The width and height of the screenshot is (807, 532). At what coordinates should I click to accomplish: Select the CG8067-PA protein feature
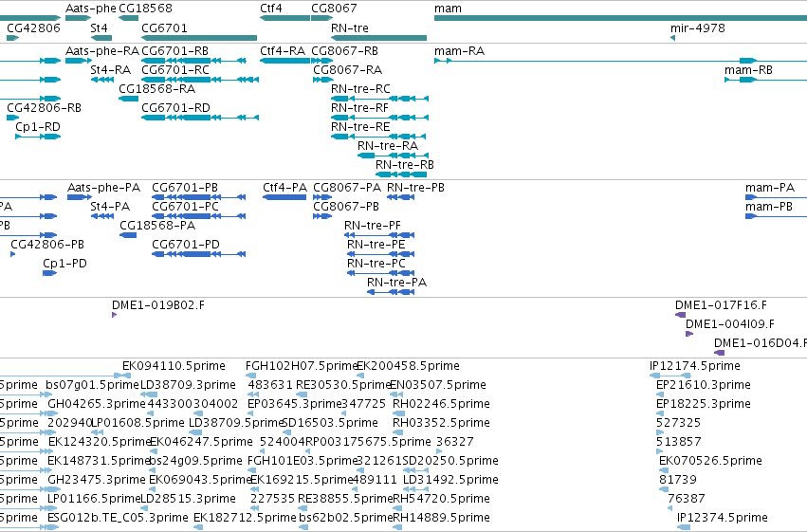322,197
